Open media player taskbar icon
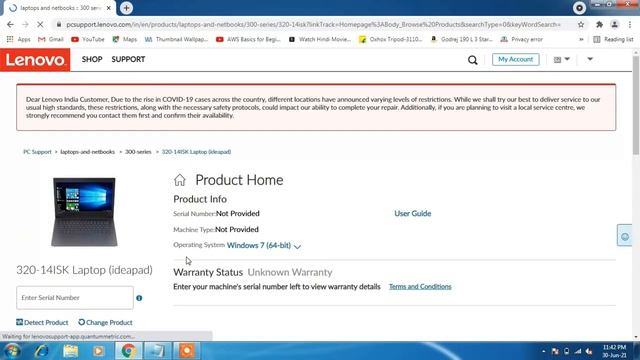The width and height of the screenshot is (640, 360). click(x=98, y=351)
